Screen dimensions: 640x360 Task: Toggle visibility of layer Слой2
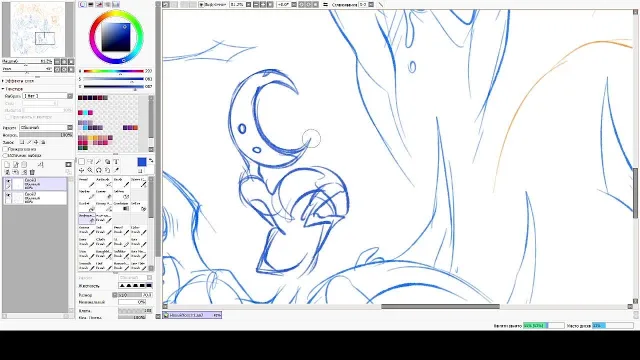8,195
